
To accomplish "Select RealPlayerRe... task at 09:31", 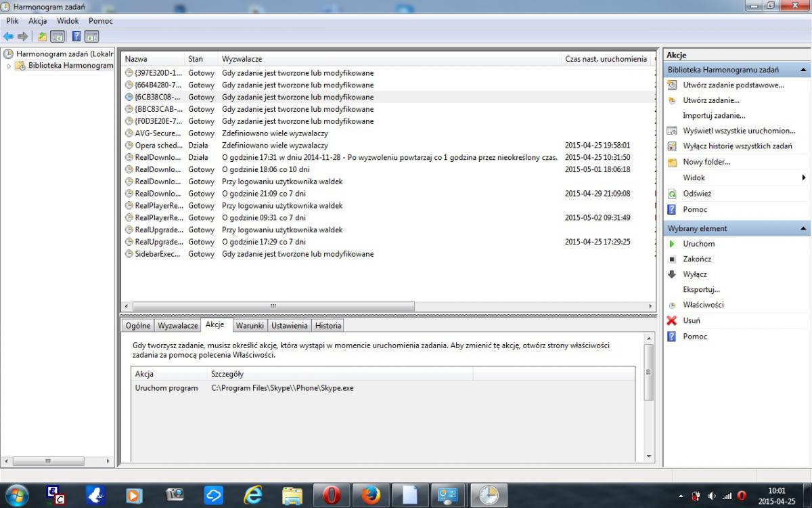I will pos(388,218).
